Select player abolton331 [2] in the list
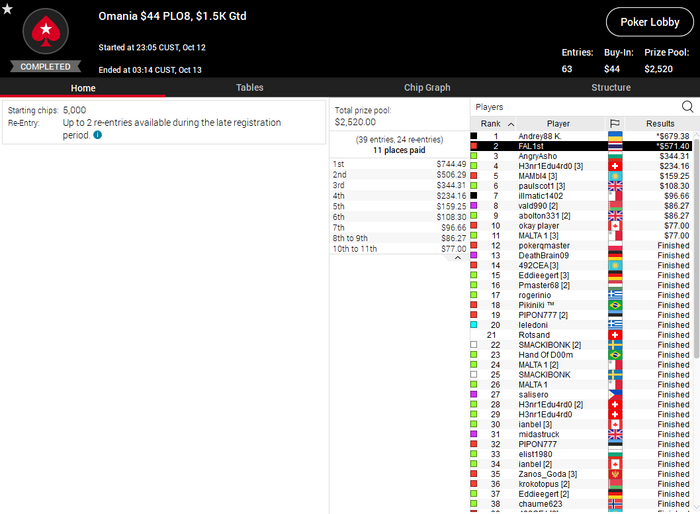Image resolution: width=700 pixels, height=514 pixels. [581, 216]
